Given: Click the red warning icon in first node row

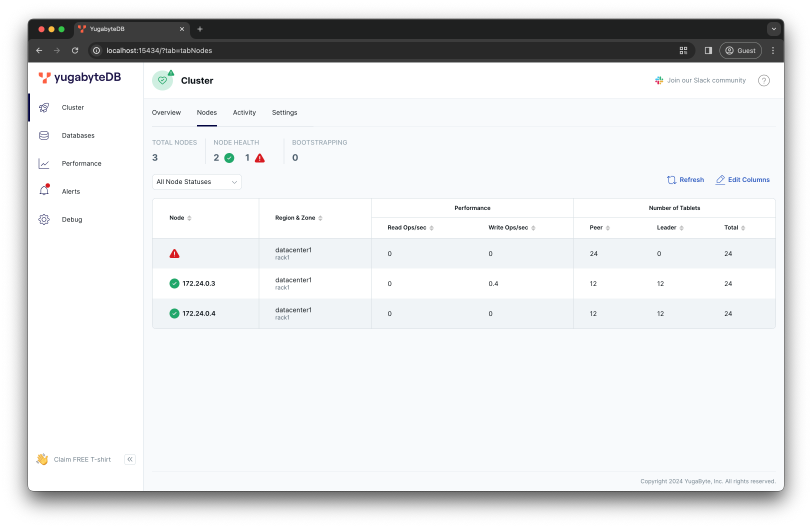Looking at the screenshot, I should pyautogui.click(x=174, y=254).
